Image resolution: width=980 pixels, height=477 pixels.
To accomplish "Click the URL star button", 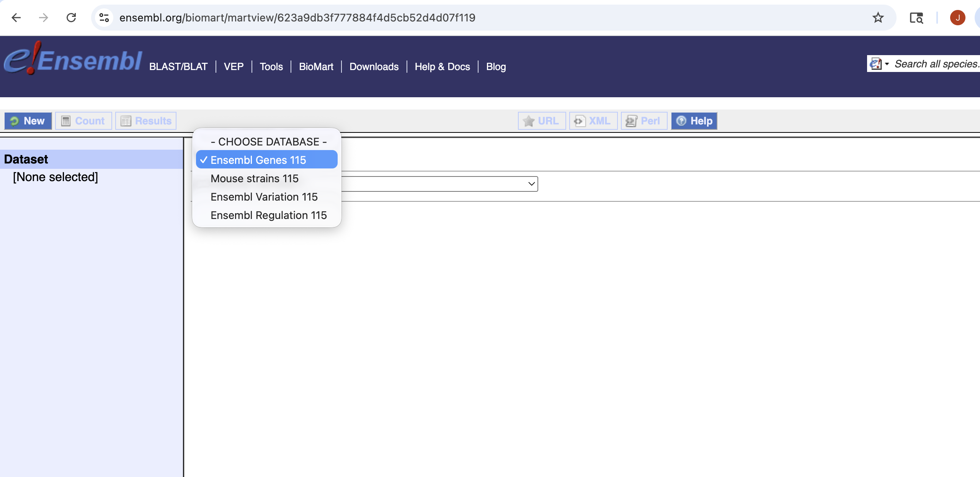I will (x=542, y=121).
